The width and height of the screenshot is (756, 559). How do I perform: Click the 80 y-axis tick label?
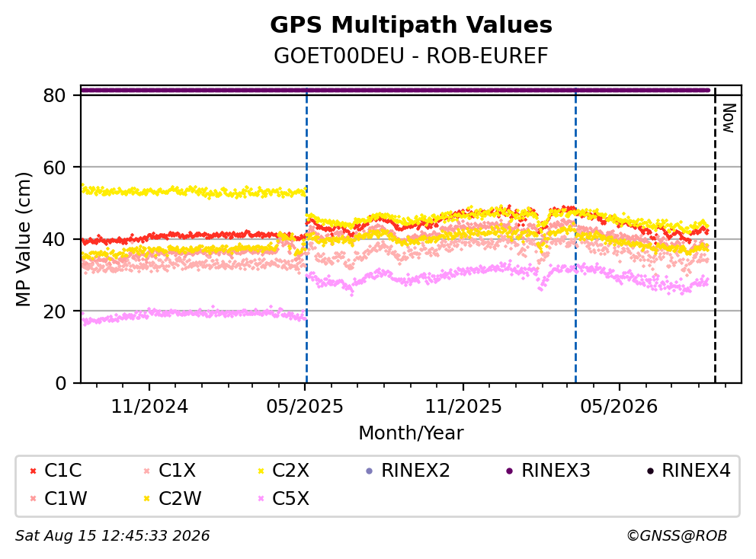(54, 95)
